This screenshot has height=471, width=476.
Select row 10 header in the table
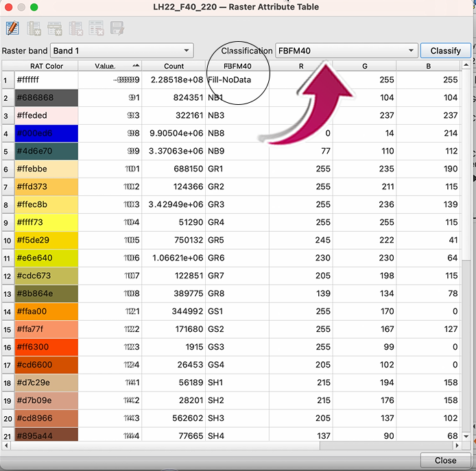7,240
